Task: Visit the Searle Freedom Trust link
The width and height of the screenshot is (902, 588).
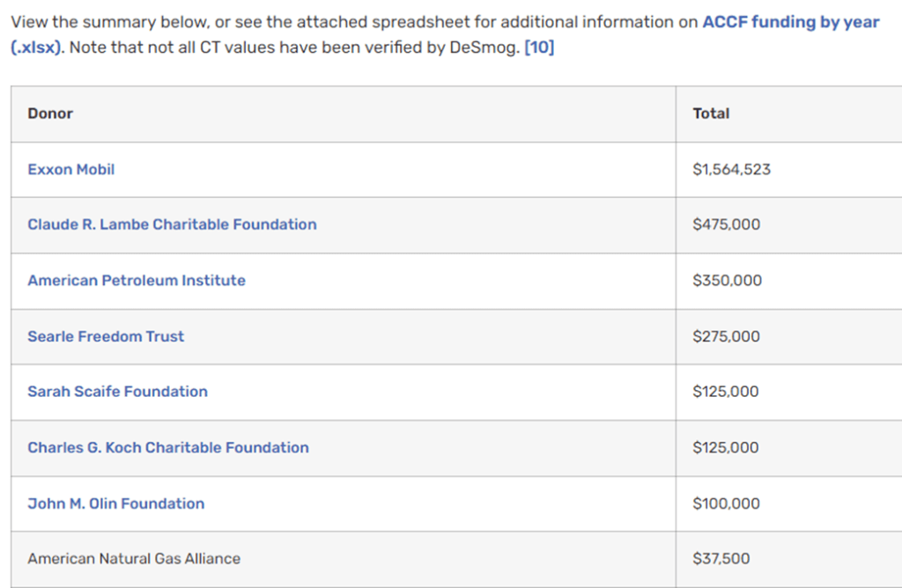Action: point(106,336)
